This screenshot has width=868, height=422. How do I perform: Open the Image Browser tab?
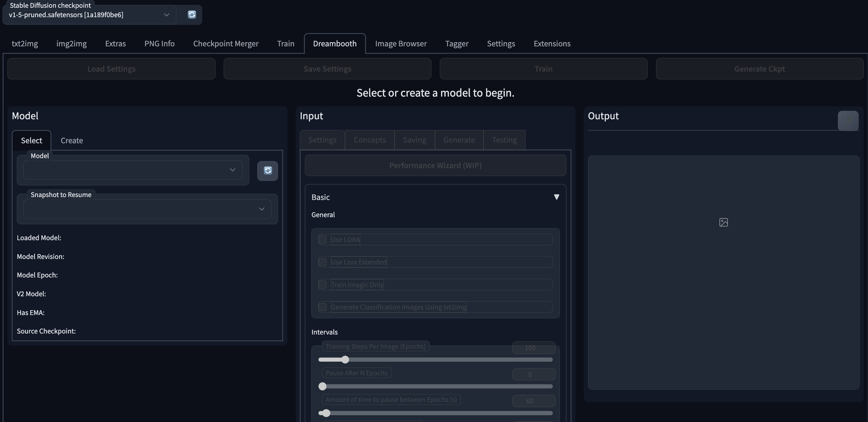401,43
